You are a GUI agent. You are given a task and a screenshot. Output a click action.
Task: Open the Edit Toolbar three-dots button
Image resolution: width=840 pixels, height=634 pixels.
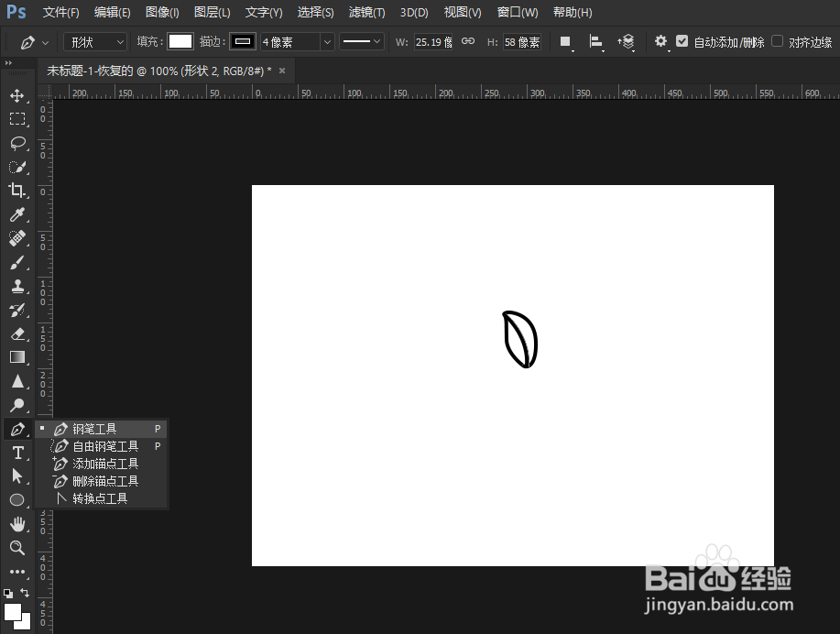[x=17, y=572]
